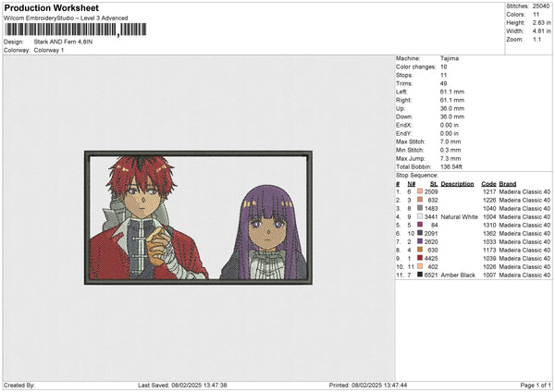Click the 'N#' column header
The image size is (555, 392).
click(x=412, y=184)
